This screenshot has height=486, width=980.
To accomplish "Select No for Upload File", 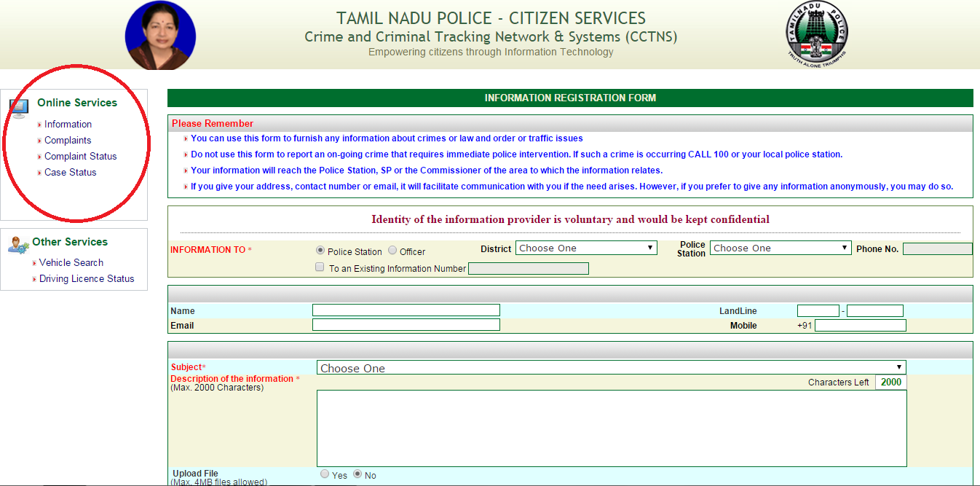I will point(357,474).
